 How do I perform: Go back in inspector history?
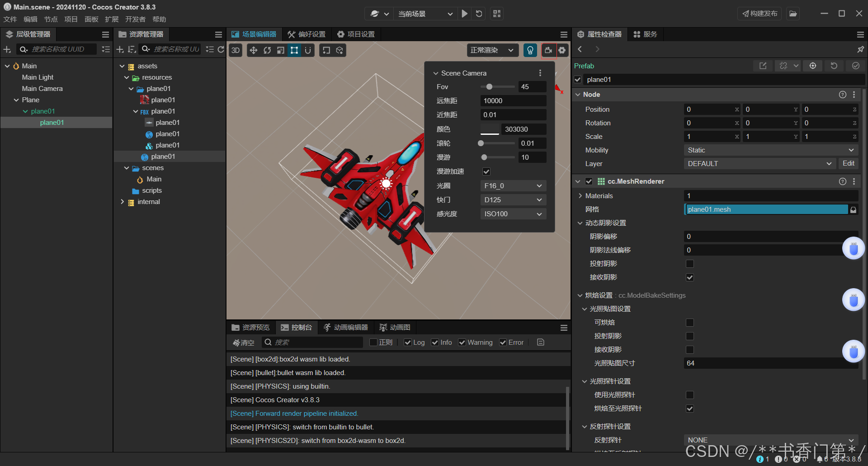coord(580,49)
